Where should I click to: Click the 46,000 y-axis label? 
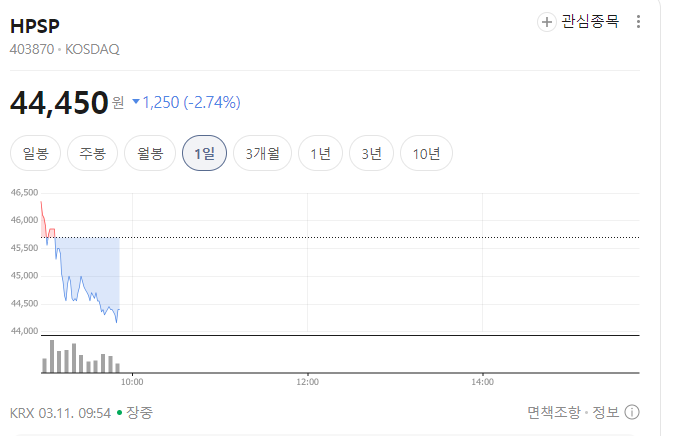pyautogui.click(x=24, y=220)
